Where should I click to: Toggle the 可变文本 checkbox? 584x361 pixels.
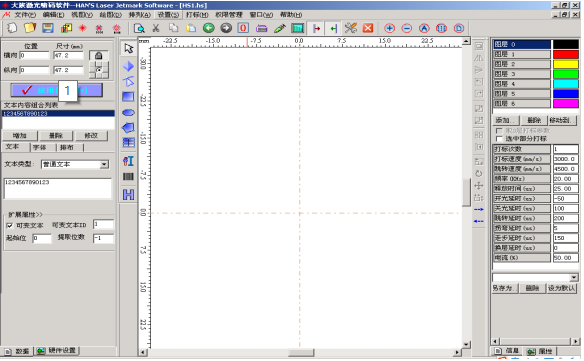[x=10, y=225]
